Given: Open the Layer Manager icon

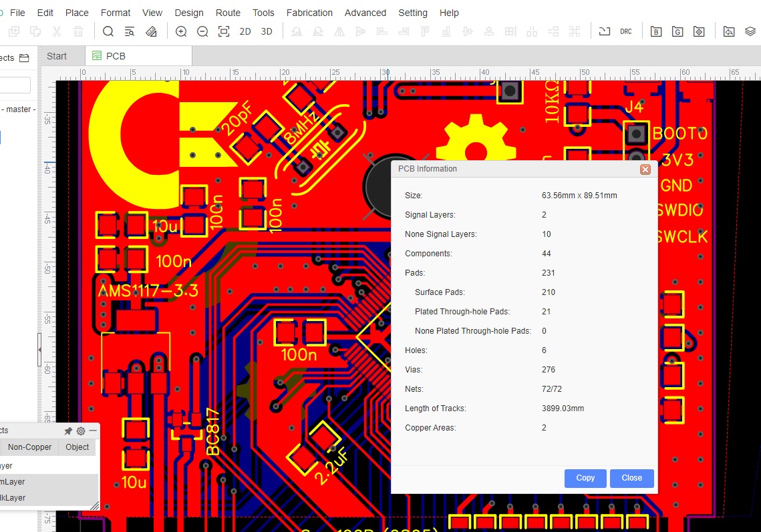Looking at the screenshot, I should (x=750, y=31).
